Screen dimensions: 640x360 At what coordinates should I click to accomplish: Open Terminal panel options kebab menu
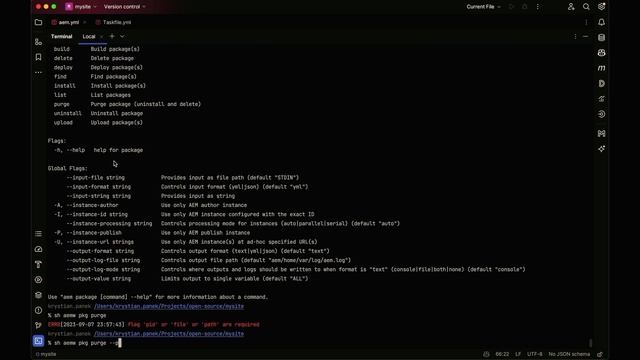(575, 37)
